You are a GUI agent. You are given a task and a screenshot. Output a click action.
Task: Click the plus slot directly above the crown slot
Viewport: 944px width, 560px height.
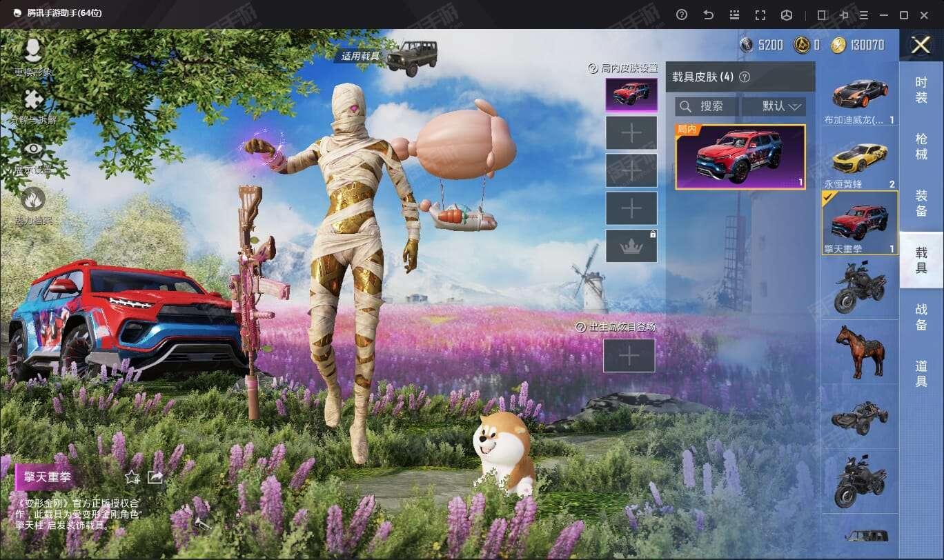[631, 208]
